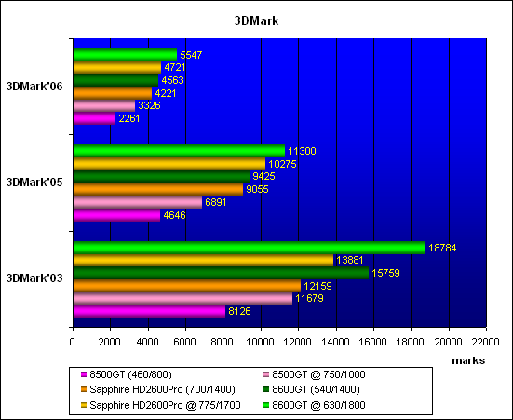
Task: Click the value label 11679
Action: [309, 298]
